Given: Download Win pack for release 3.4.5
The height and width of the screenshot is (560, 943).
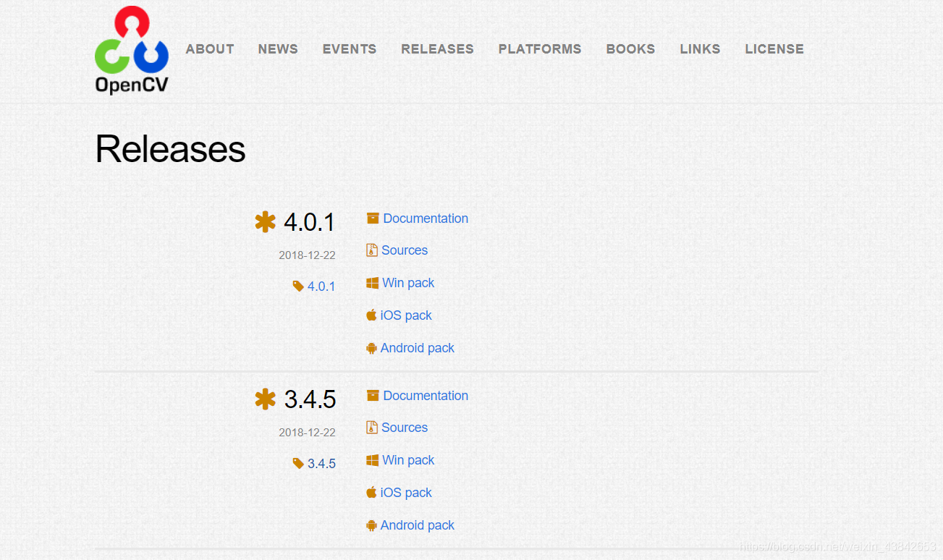Looking at the screenshot, I should point(408,460).
